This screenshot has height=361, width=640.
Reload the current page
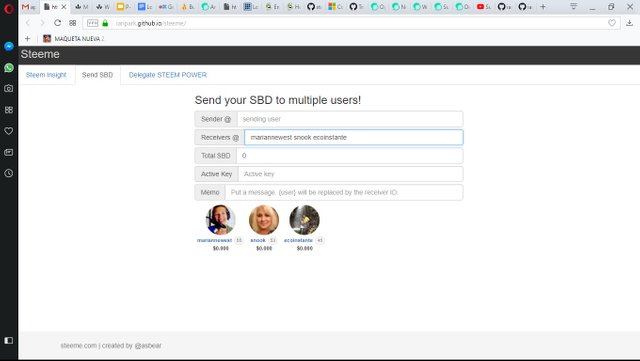58,23
